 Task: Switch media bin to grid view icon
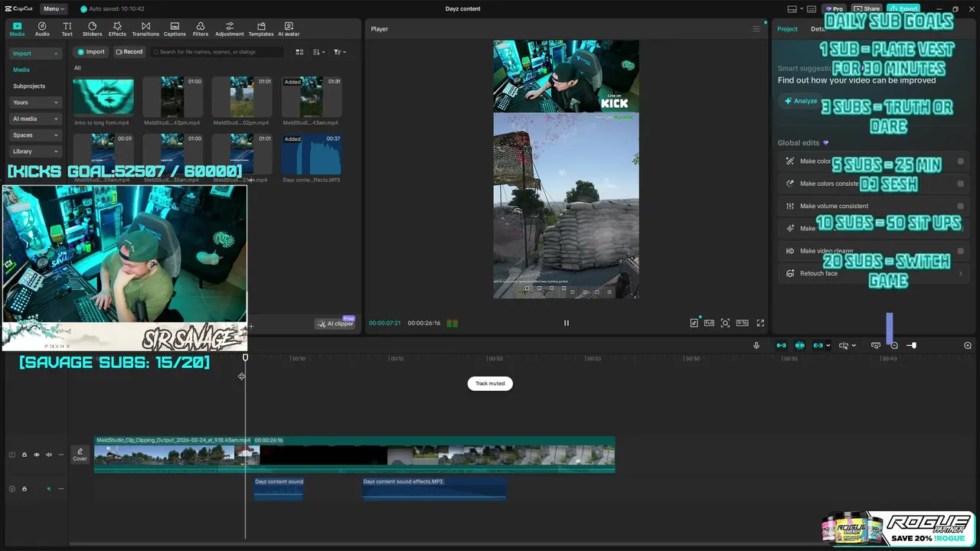(299, 52)
